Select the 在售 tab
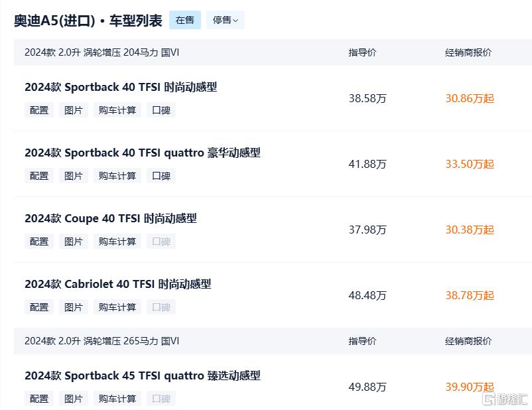532x410 pixels. pos(185,20)
